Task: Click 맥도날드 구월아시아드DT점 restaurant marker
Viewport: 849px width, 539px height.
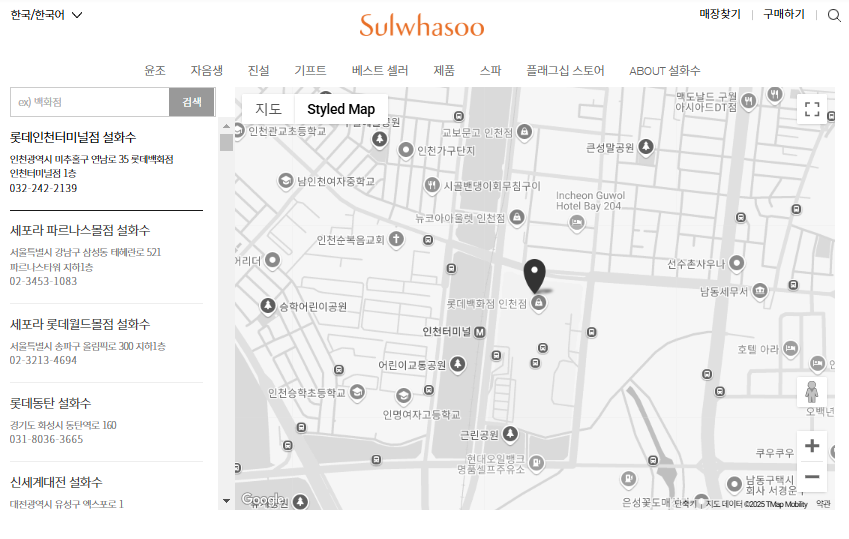Action: (748, 101)
